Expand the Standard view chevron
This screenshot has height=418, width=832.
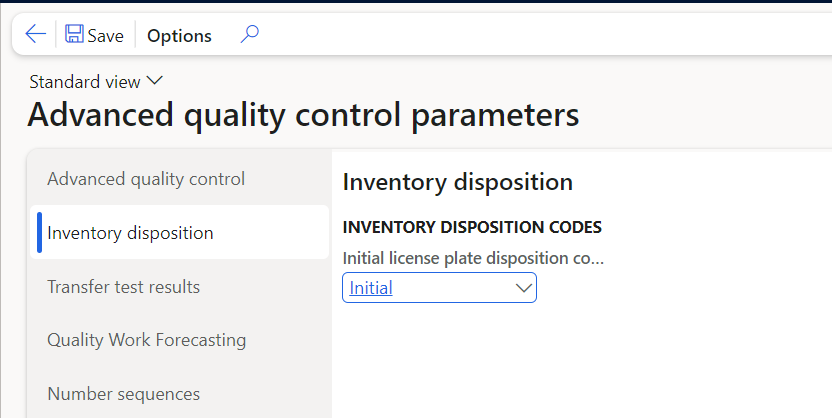(155, 81)
